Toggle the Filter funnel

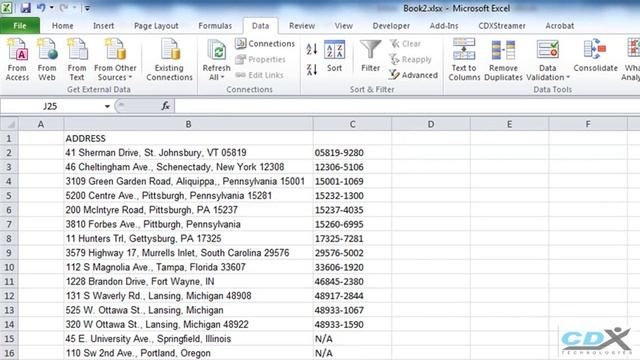370,56
